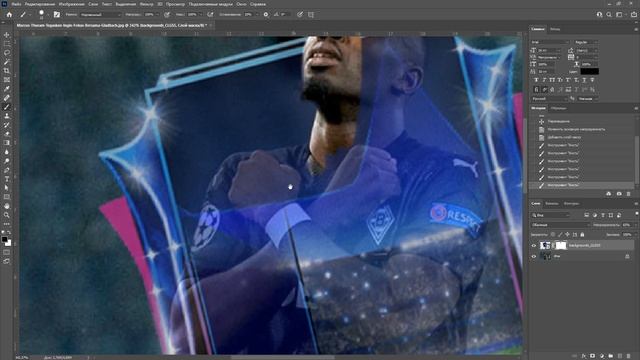Viewport: 640px width, 360px height.
Task: Create new snapshot in History panel
Action: point(619,194)
